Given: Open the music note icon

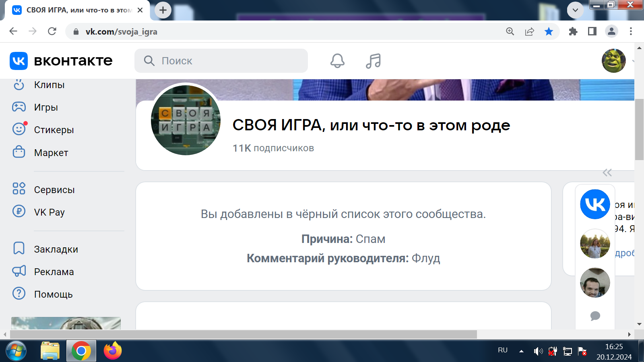Looking at the screenshot, I should [373, 61].
